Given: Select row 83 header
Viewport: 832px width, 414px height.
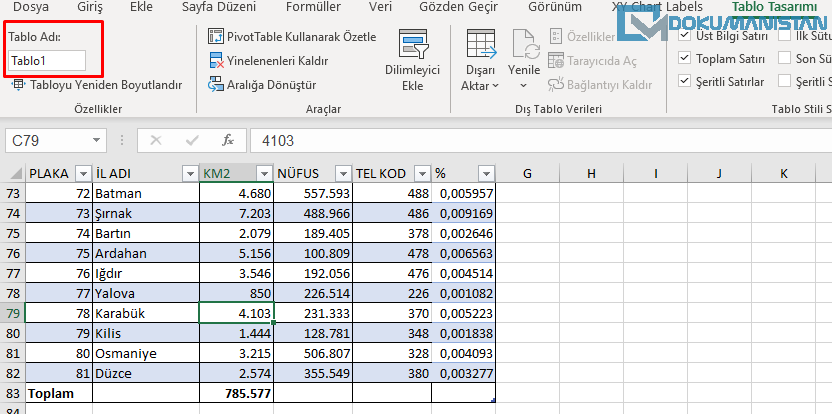Looking at the screenshot, I should coord(13,394).
